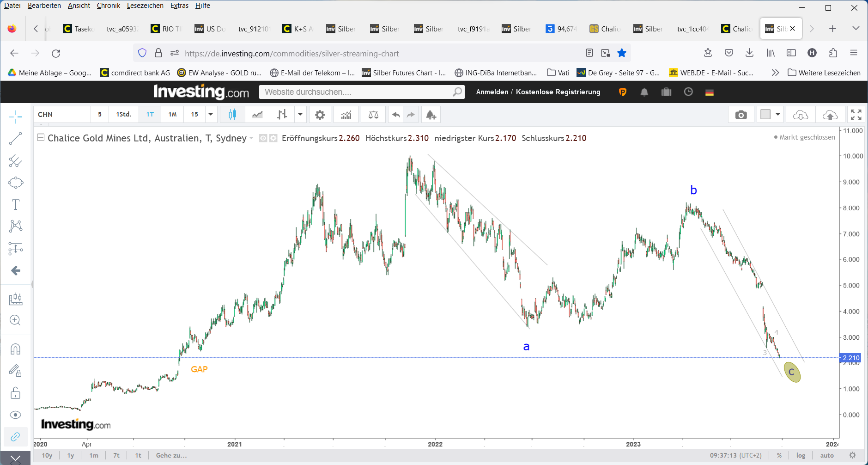
Task: Choose the text annotation tool
Action: click(15, 204)
